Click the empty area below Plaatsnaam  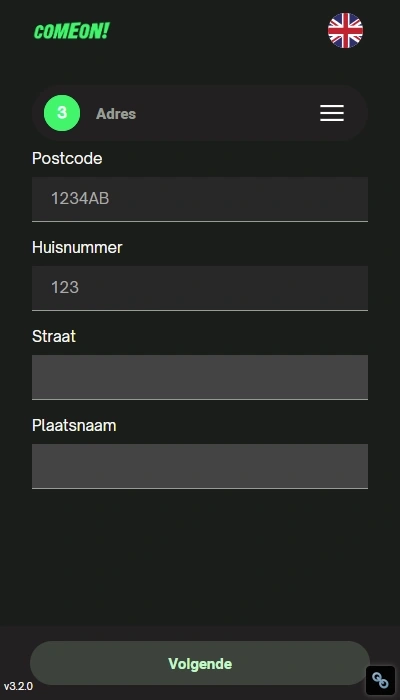[200, 558]
